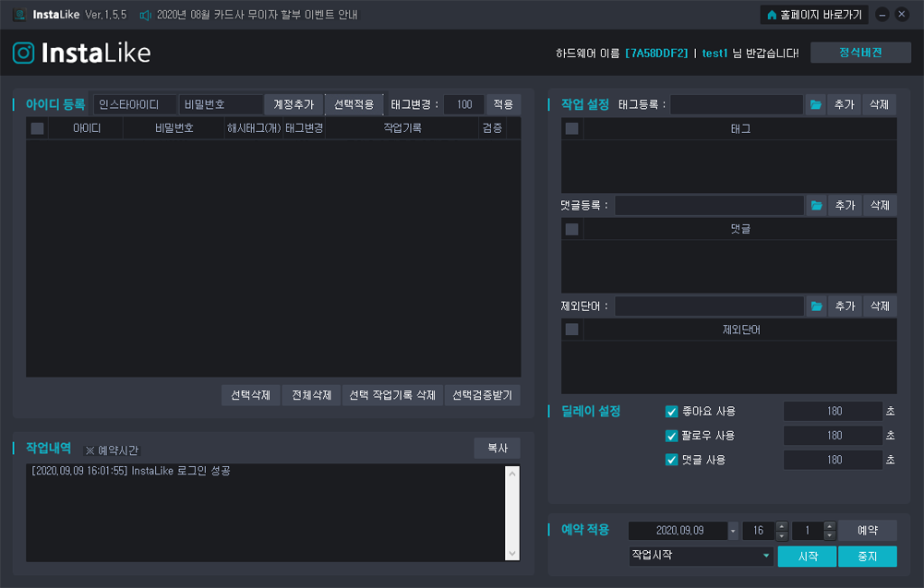
Task: Toggle select-all checkbox in 태그 list header
Action: [571, 128]
